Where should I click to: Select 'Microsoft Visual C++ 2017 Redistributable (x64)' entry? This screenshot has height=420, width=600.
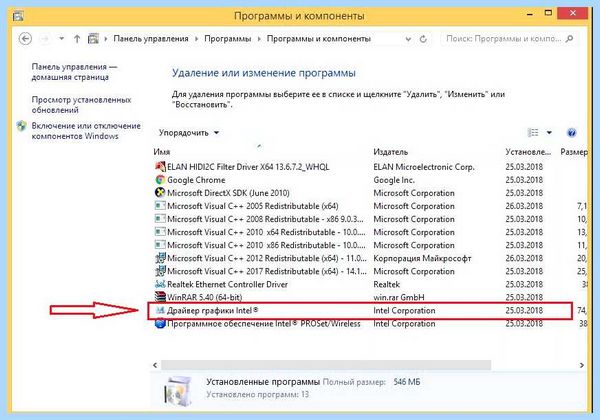(x=267, y=271)
